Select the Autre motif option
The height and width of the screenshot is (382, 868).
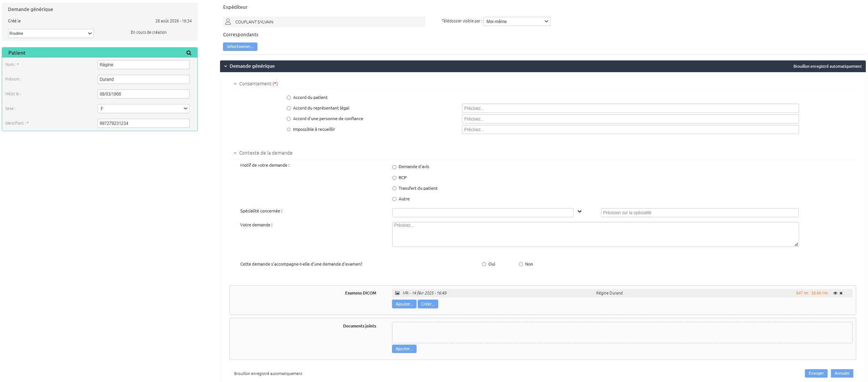(x=394, y=199)
